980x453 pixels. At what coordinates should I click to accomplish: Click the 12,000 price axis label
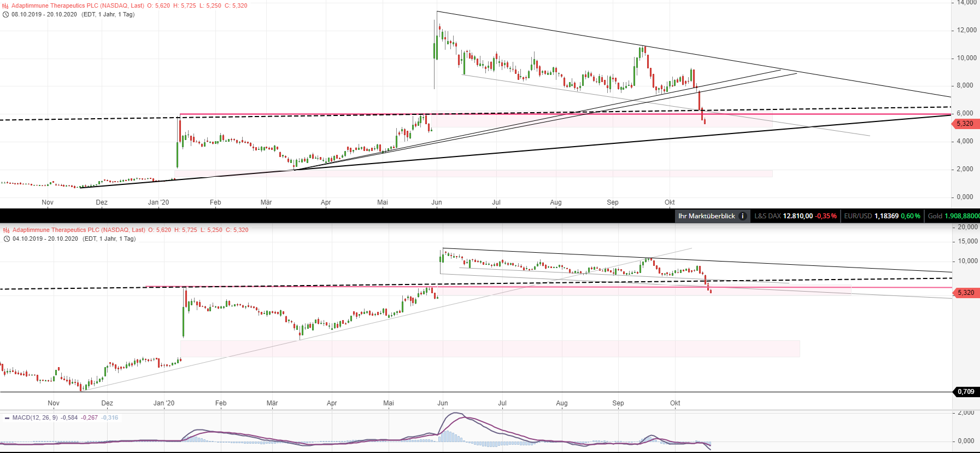967,30
